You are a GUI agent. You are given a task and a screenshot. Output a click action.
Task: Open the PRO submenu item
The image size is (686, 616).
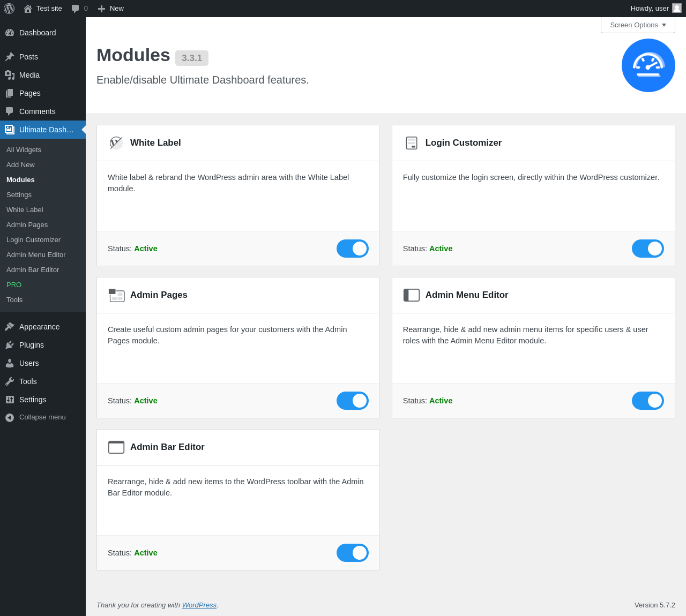tap(43, 285)
